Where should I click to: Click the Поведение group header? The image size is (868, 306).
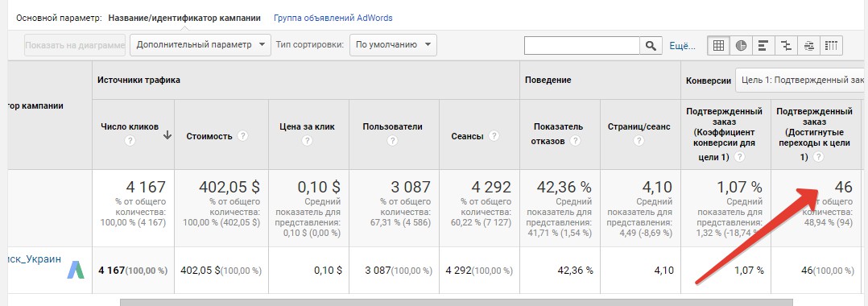click(x=548, y=80)
